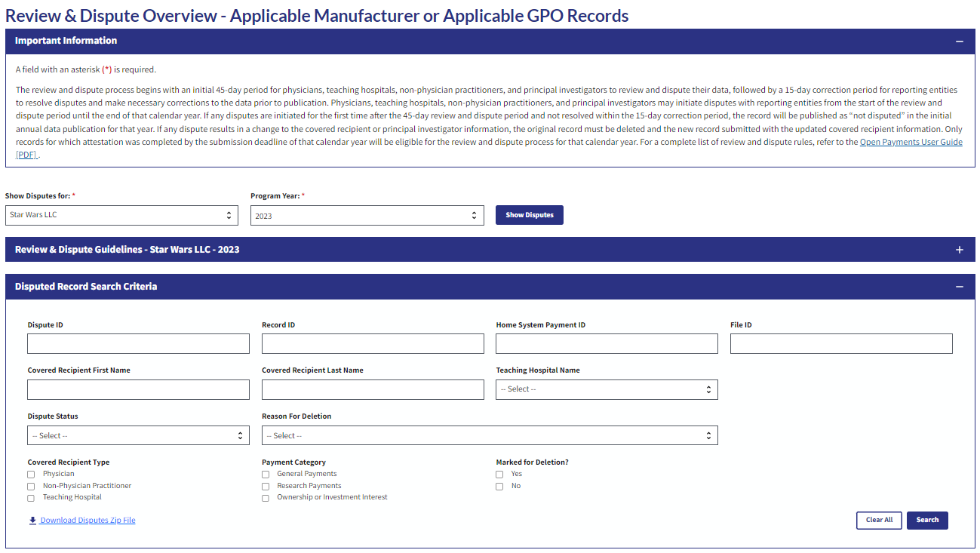The width and height of the screenshot is (980, 553).
Task: Click the Show Disputes button
Action: tap(529, 215)
